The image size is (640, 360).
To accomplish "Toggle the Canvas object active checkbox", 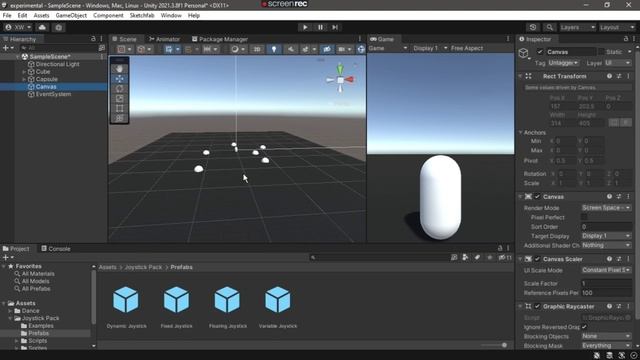I will (540, 52).
